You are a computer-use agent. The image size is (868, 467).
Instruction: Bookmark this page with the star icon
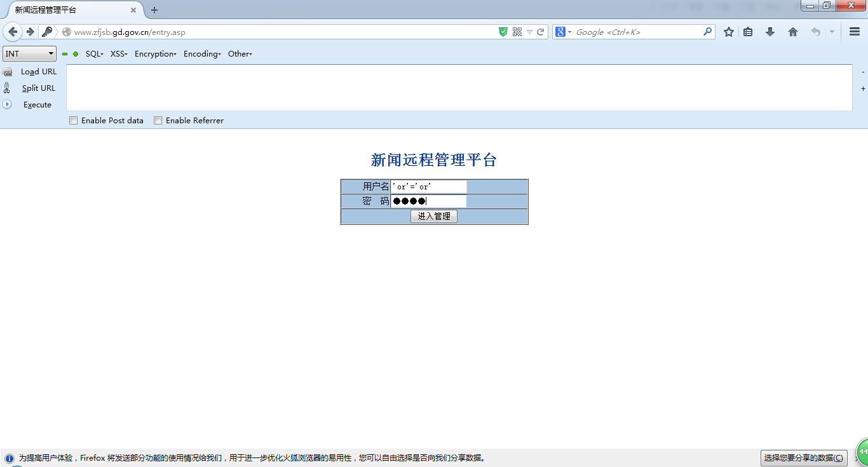(729, 32)
